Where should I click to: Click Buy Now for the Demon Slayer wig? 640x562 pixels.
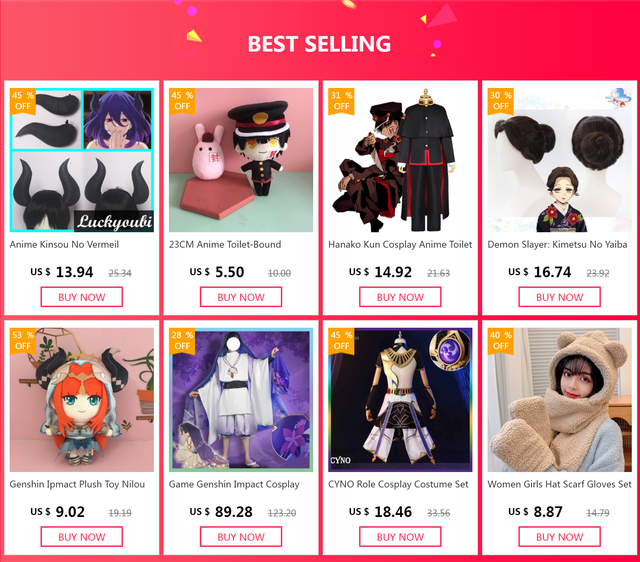tap(560, 297)
